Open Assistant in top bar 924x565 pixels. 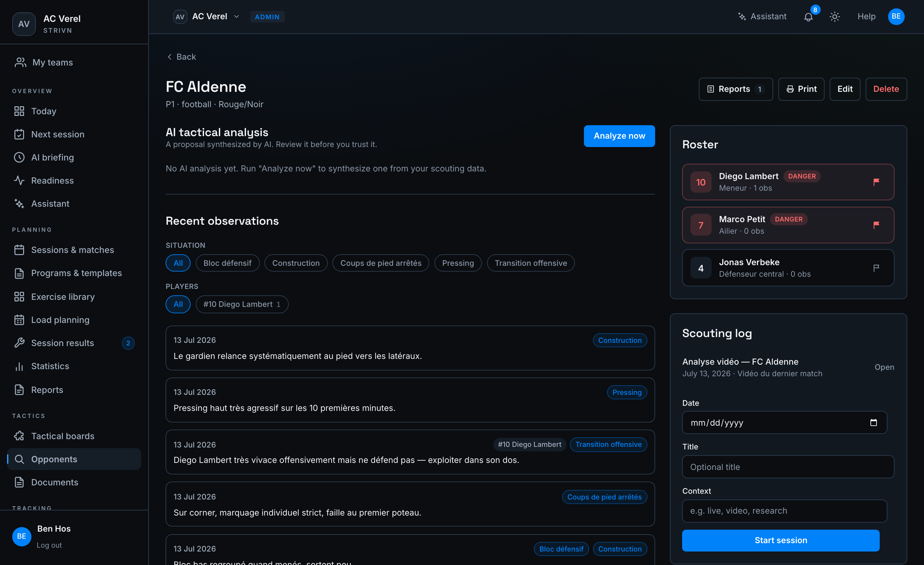tap(762, 16)
